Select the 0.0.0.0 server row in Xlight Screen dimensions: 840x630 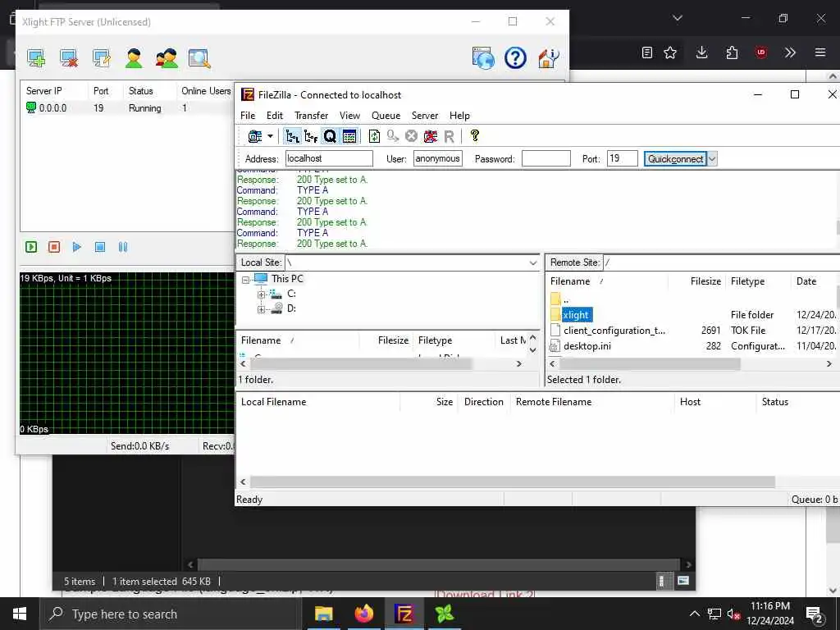126,108
